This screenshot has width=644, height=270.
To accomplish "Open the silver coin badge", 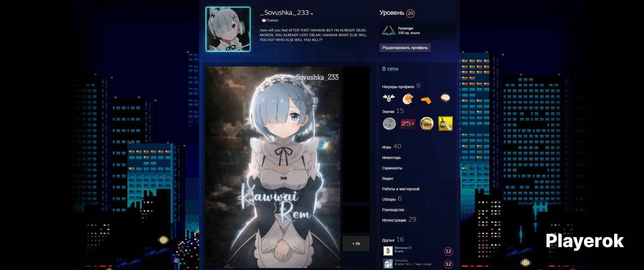I will [x=389, y=124].
